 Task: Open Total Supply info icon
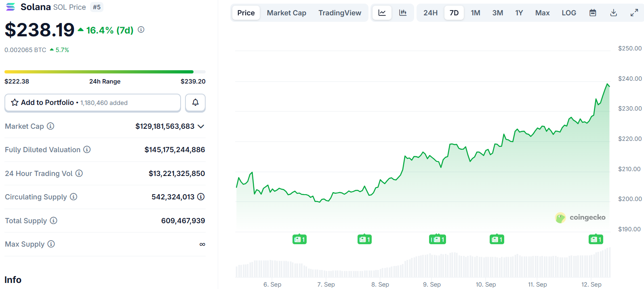(x=53, y=220)
